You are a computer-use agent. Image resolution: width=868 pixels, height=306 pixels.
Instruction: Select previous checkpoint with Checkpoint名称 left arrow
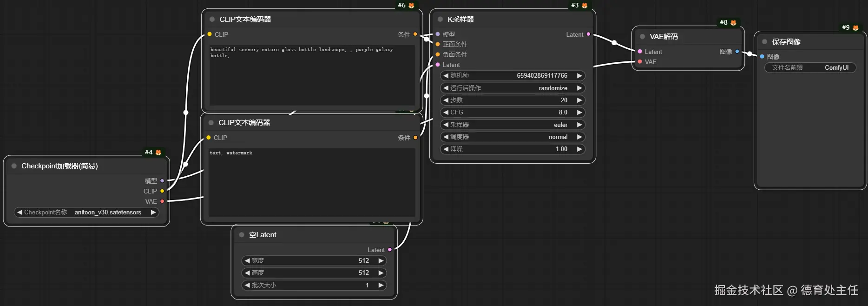[20, 212]
